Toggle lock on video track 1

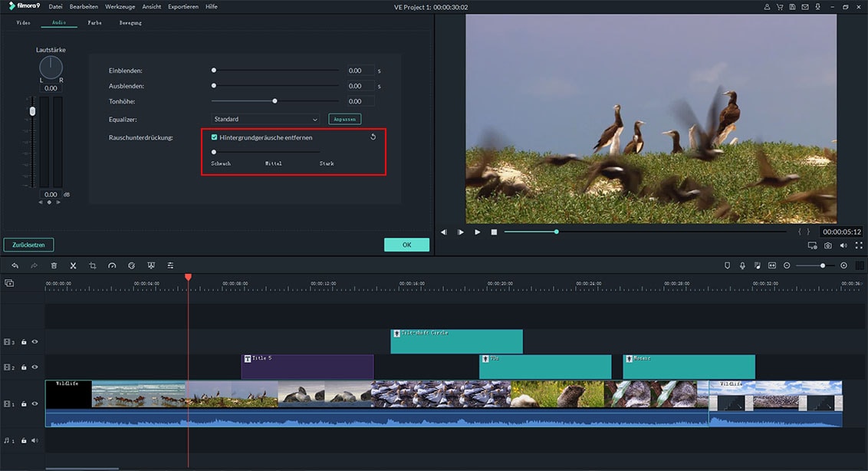pos(24,404)
